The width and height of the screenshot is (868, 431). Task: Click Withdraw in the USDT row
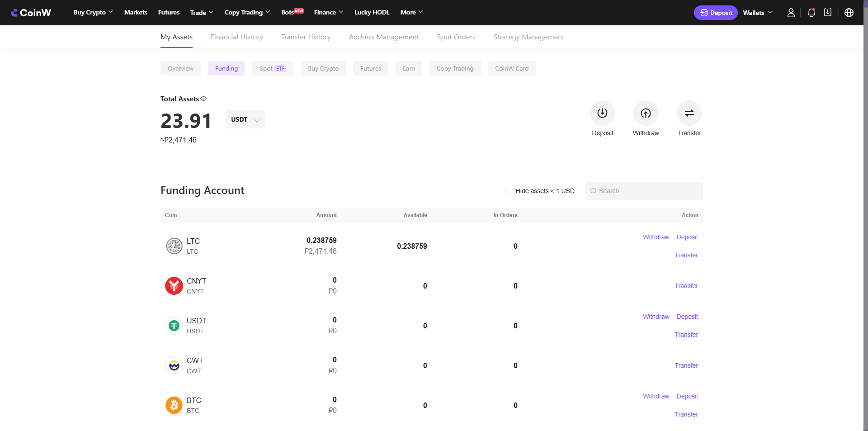[x=656, y=317]
